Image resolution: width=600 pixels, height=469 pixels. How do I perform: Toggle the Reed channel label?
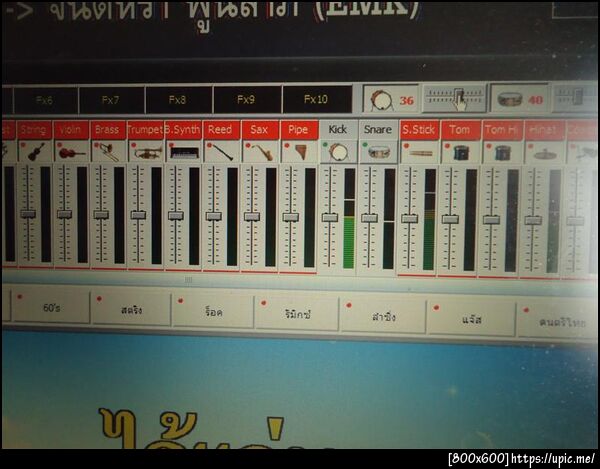[x=221, y=130]
